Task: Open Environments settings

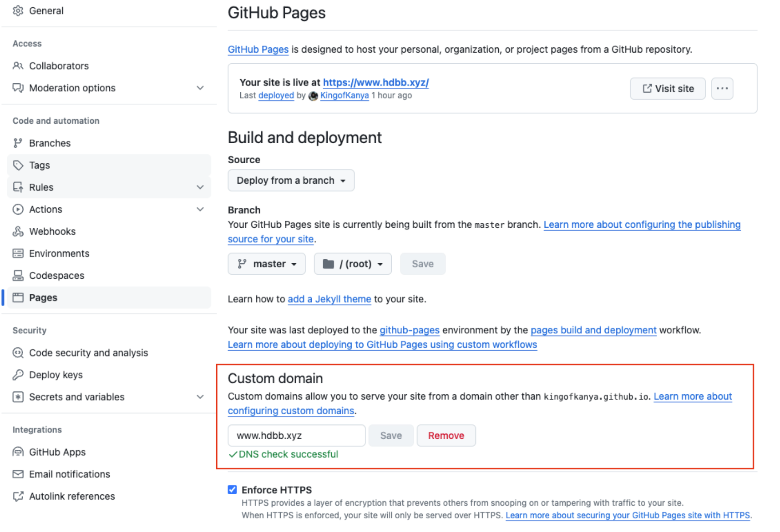Action: [x=109, y=253]
